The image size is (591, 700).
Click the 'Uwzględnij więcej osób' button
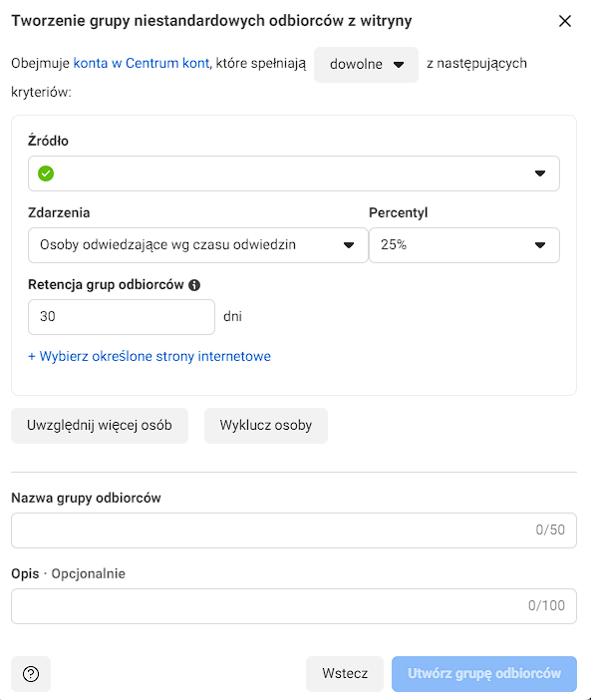tap(100, 426)
